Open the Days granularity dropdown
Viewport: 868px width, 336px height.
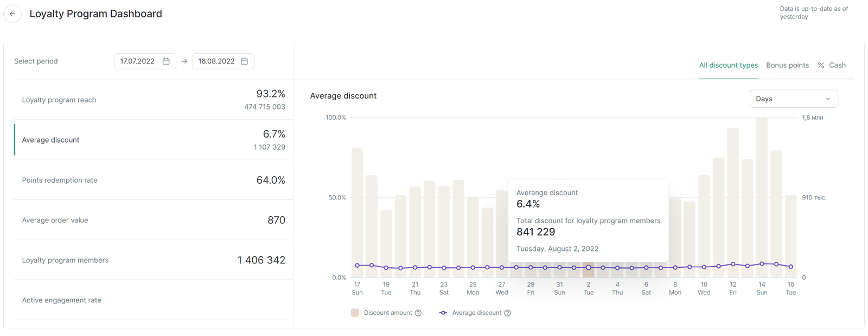click(x=793, y=99)
